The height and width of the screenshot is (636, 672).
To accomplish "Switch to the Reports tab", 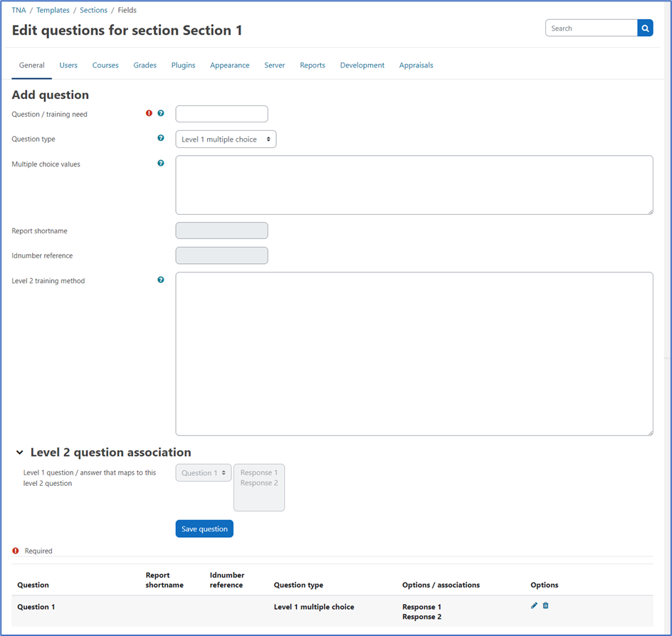I will 313,65.
